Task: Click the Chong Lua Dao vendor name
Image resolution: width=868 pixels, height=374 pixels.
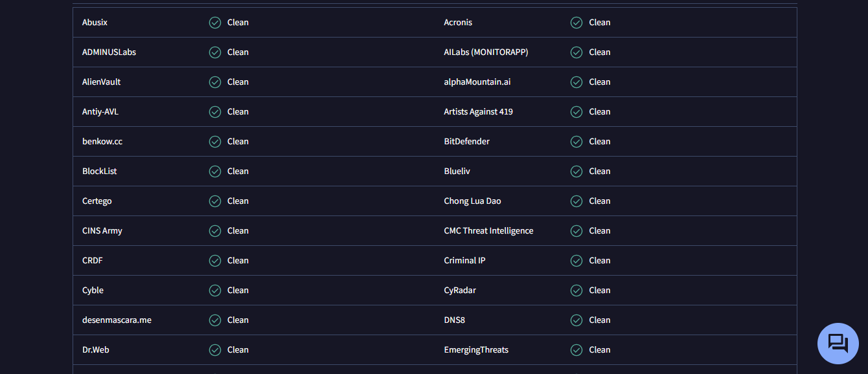Action: (x=472, y=201)
